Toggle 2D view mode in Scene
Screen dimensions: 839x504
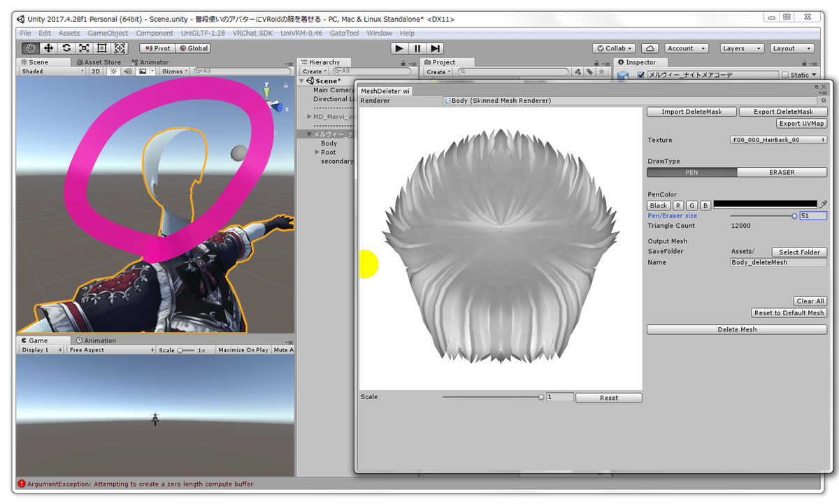pyautogui.click(x=96, y=71)
